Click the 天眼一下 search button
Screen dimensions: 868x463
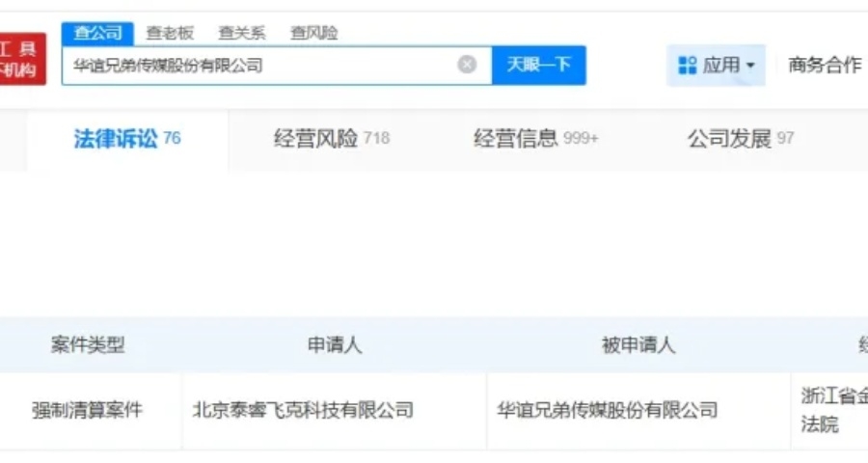[x=539, y=66]
